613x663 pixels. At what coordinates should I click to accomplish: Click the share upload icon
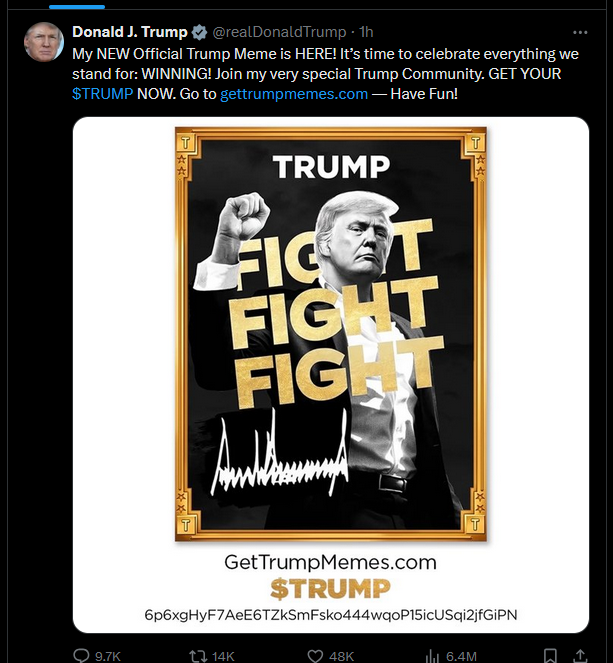tap(581, 656)
